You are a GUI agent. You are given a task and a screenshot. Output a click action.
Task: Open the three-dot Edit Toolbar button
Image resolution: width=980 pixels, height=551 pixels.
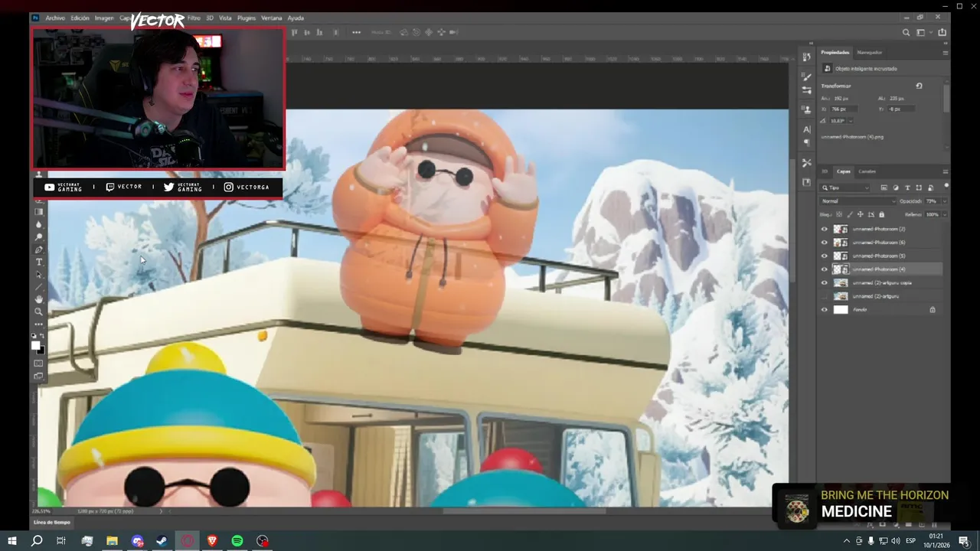(x=39, y=324)
